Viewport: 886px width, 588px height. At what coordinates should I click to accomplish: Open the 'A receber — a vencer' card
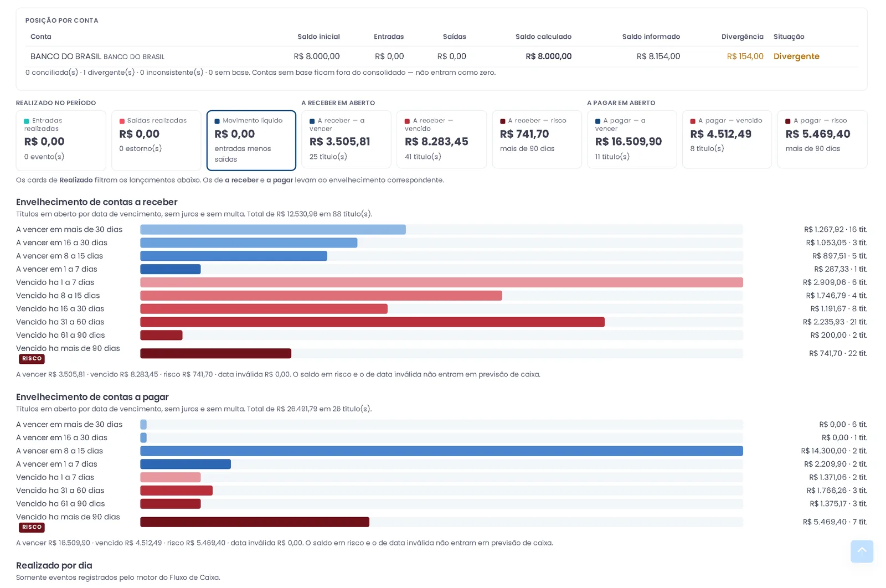click(x=346, y=139)
